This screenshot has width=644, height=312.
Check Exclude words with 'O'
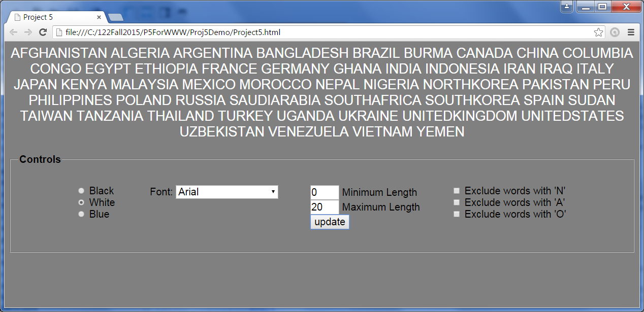tap(457, 214)
